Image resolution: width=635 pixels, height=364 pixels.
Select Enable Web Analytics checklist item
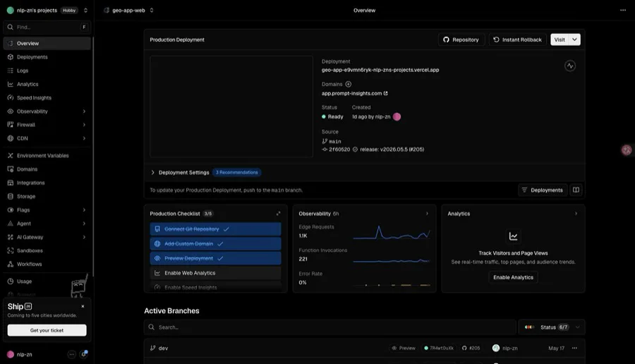pos(215,273)
